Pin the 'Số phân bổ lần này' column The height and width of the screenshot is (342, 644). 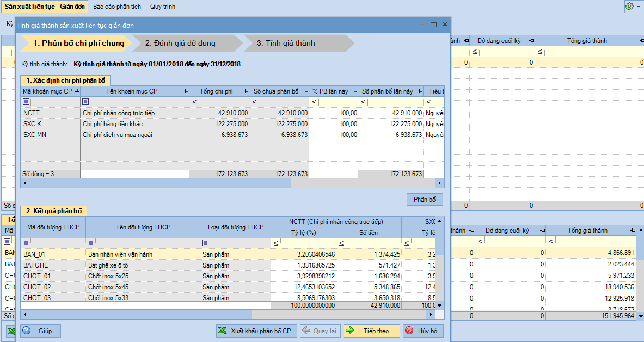point(420,91)
